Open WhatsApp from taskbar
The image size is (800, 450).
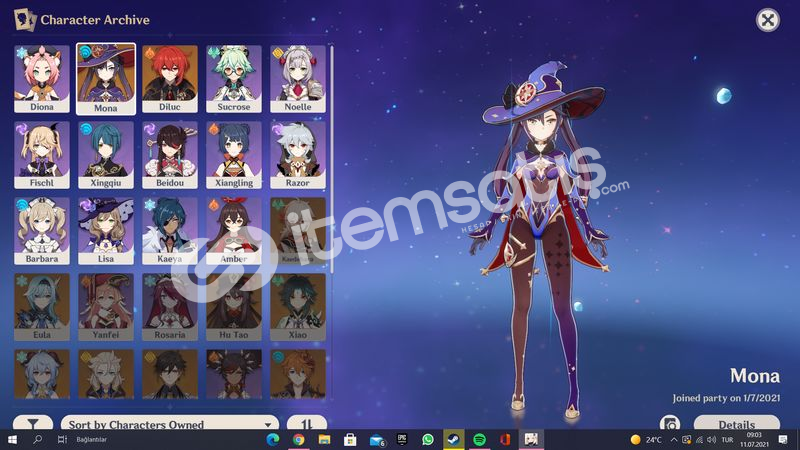pos(428,439)
